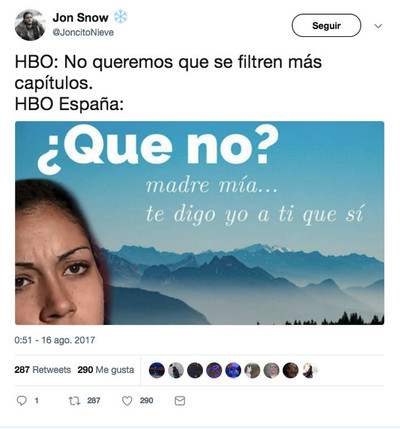The width and height of the screenshot is (400, 429).
Task: Click first liker avatar in row
Action: (157, 370)
